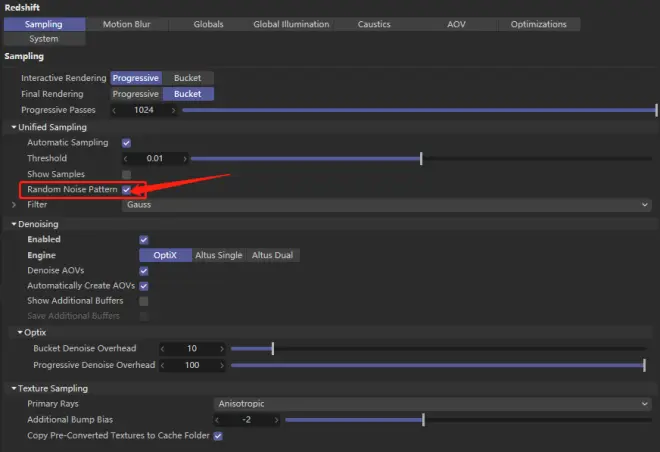This screenshot has height=452, width=660.
Task: Decrease Additional Bump Bias value
Action: (217, 420)
